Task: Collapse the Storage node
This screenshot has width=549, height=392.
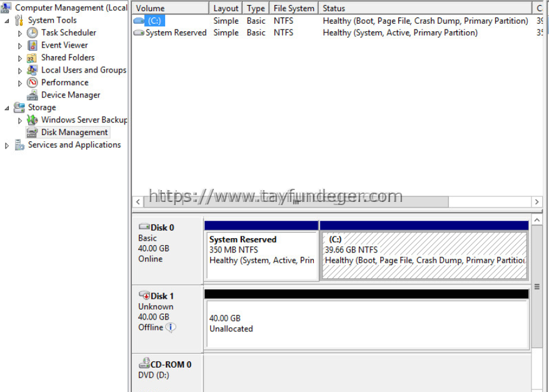Action: coord(7,108)
